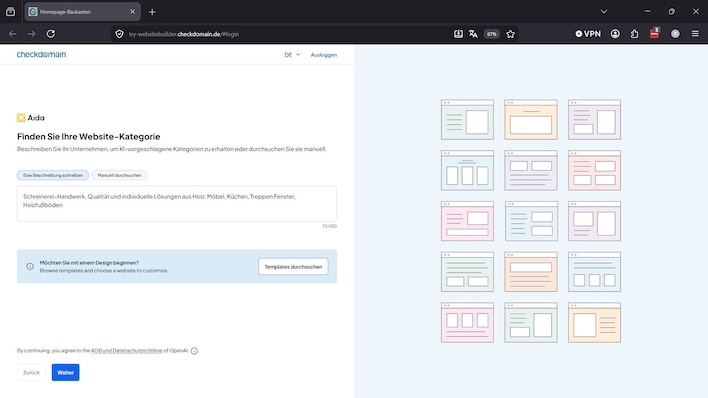Image resolution: width=708 pixels, height=398 pixels.
Task: Click the page save/install icon in address bar
Action: (458, 34)
